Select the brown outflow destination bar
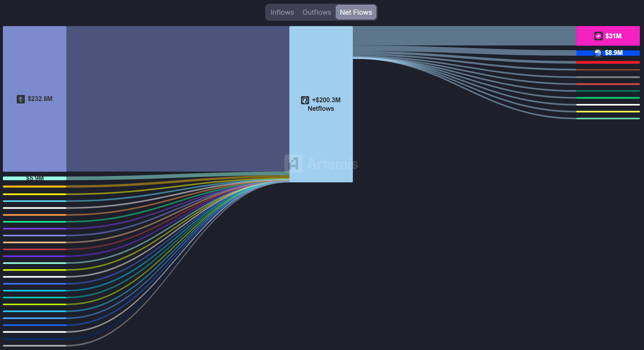 pyautogui.click(x=608, y=70)
